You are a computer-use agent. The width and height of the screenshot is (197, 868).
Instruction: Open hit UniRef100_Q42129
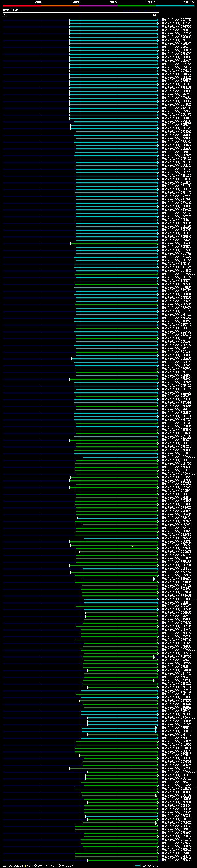[x=176, y=23]
